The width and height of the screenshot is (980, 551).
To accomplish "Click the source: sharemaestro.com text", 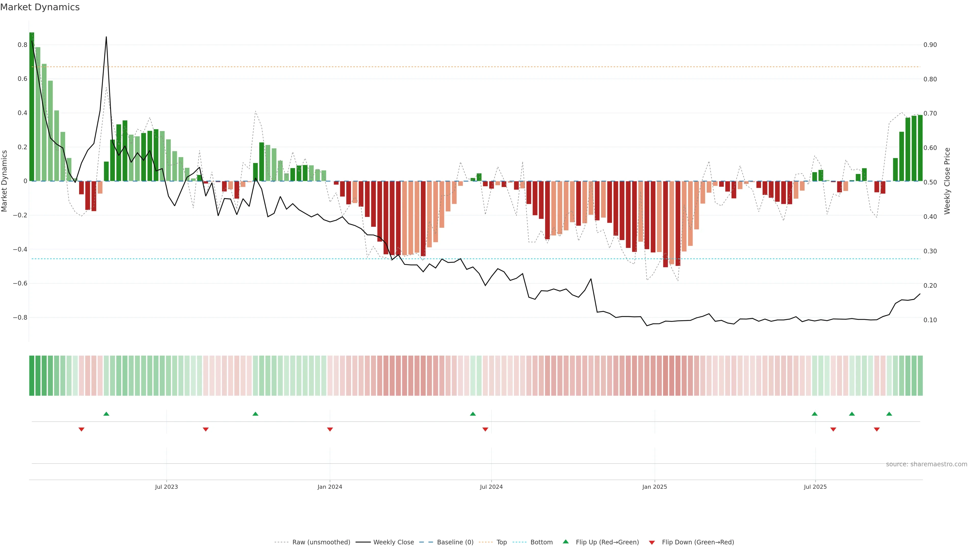I will point(926,464).
